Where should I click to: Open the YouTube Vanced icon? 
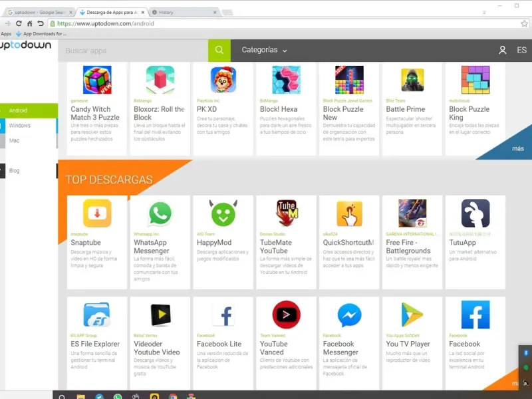pyautogui.click(x=287, y=315)
